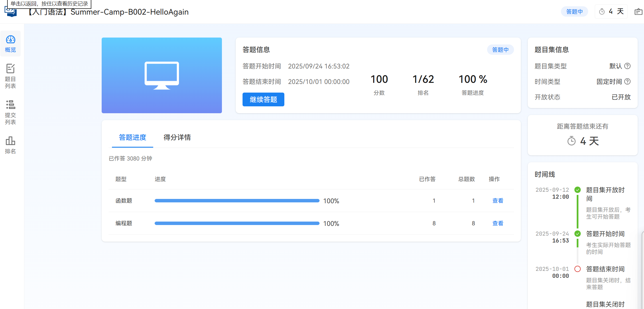Click the 时间类型 label

(547, 82)
